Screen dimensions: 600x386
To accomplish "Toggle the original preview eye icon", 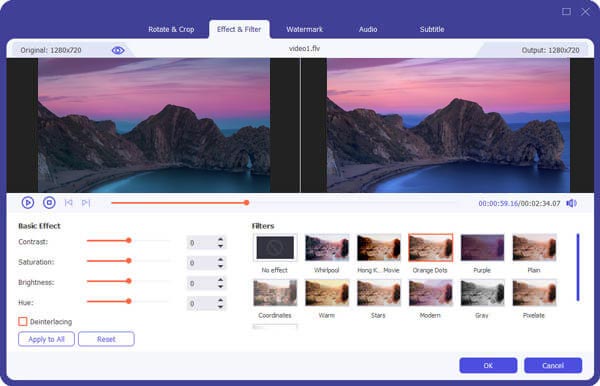I will tap(118, 50).
